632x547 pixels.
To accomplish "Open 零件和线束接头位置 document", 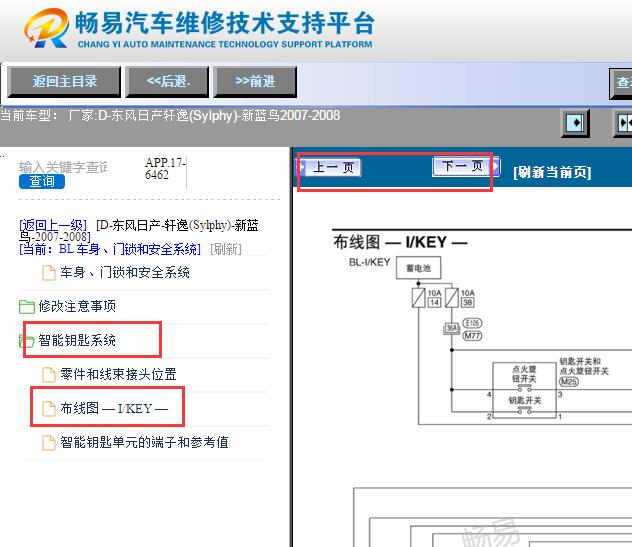I will [118, 374].
